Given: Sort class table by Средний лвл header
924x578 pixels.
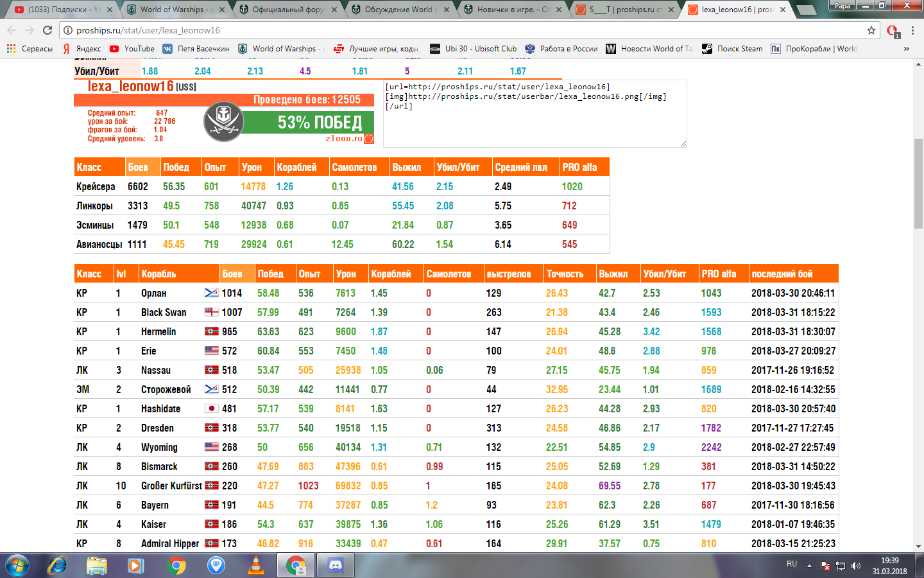Looking at the screenshot, I should 526,167.
